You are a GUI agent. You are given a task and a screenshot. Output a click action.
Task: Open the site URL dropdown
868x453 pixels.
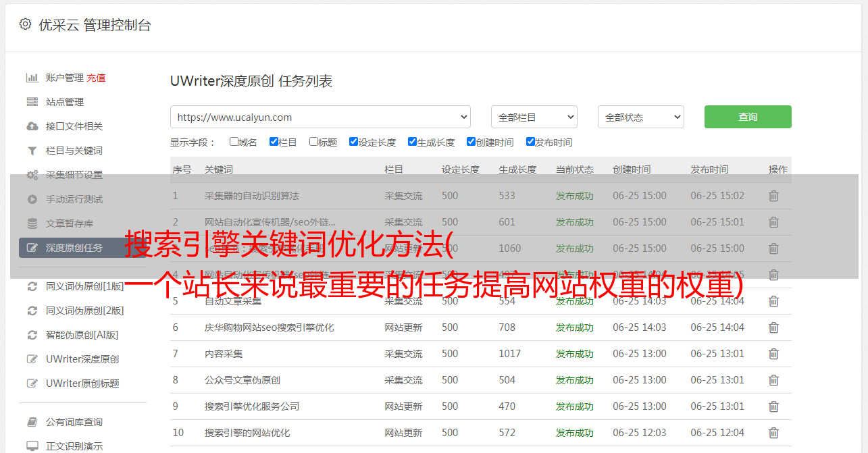[x=320, y=117]
